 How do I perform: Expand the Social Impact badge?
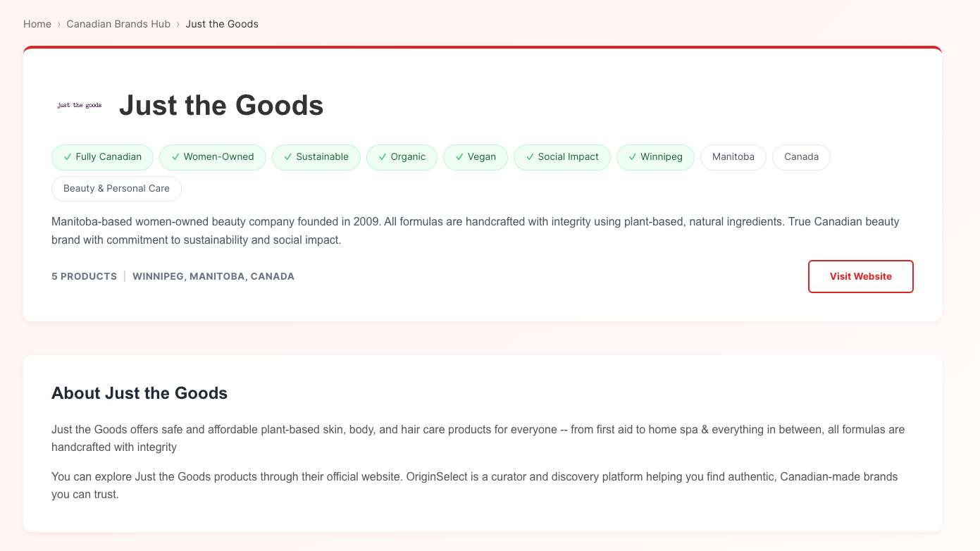[562, 157]
